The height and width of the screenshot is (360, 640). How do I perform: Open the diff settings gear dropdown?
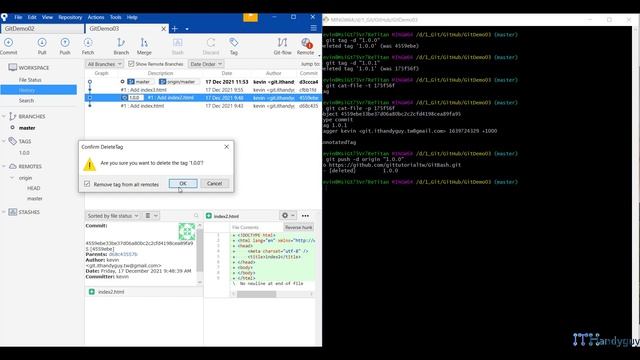pyautogui.click(x=288, y=215)
